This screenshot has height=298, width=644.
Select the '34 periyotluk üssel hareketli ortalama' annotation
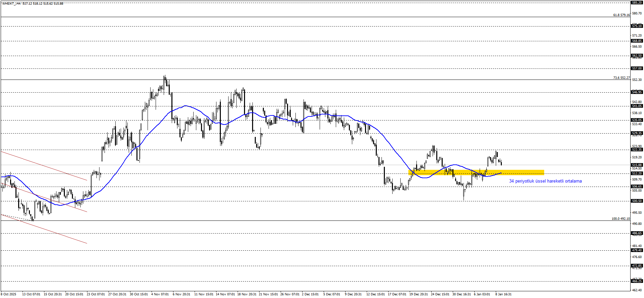click(x=545, y=181)
